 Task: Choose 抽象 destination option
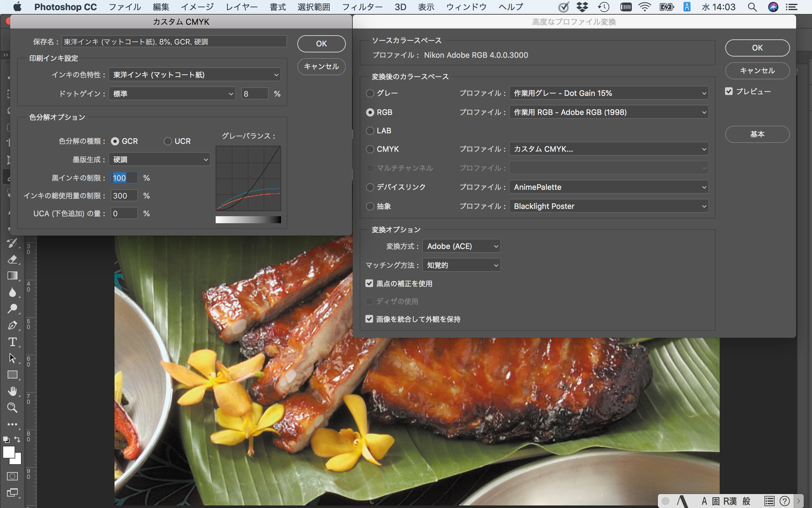click(x=370, y=206)
